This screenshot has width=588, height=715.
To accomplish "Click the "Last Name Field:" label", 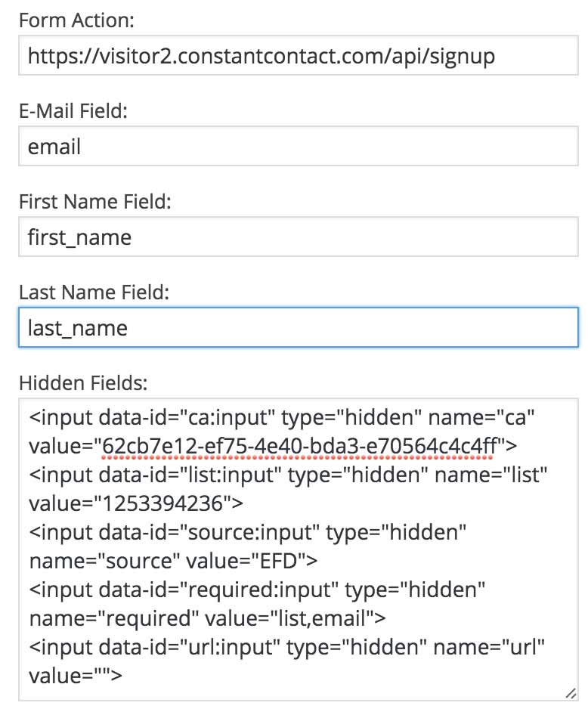I will click(x=94, y=292).
